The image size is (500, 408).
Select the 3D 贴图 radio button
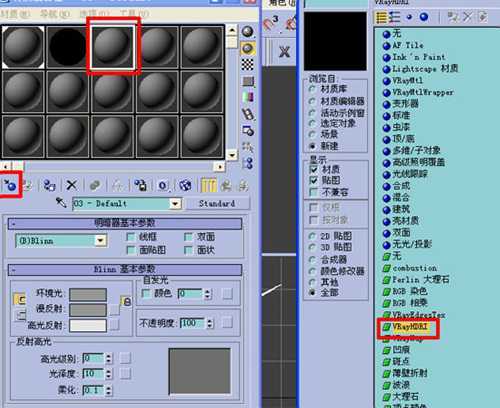click(312, 247)
